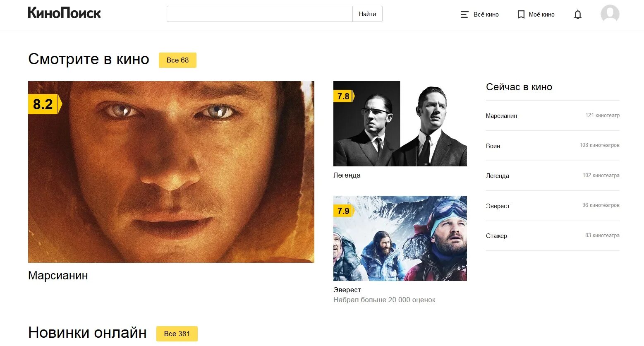
Task: Click the bookmark icon next to Моё кино
Action: point(521,14)
